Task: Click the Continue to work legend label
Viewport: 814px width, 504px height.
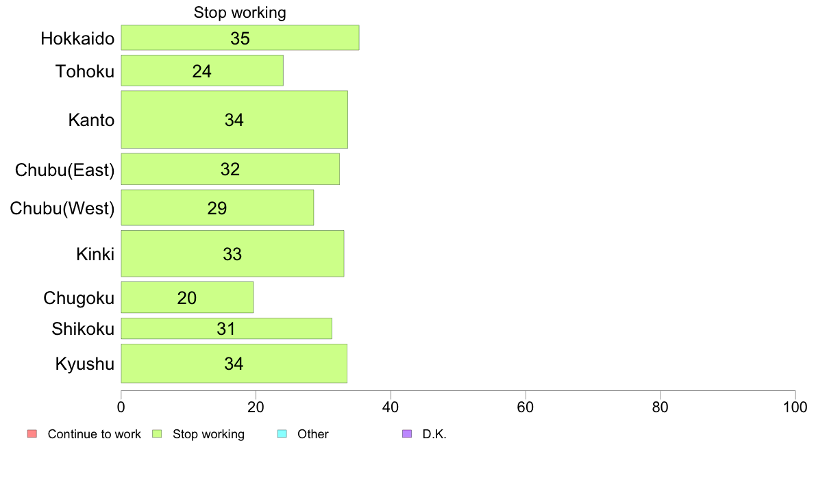Action: coord(94,434)
